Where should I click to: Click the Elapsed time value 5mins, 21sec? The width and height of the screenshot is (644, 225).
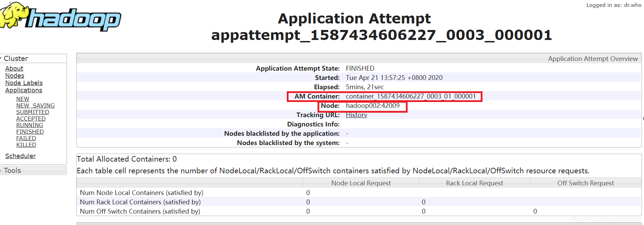(365, 87)
